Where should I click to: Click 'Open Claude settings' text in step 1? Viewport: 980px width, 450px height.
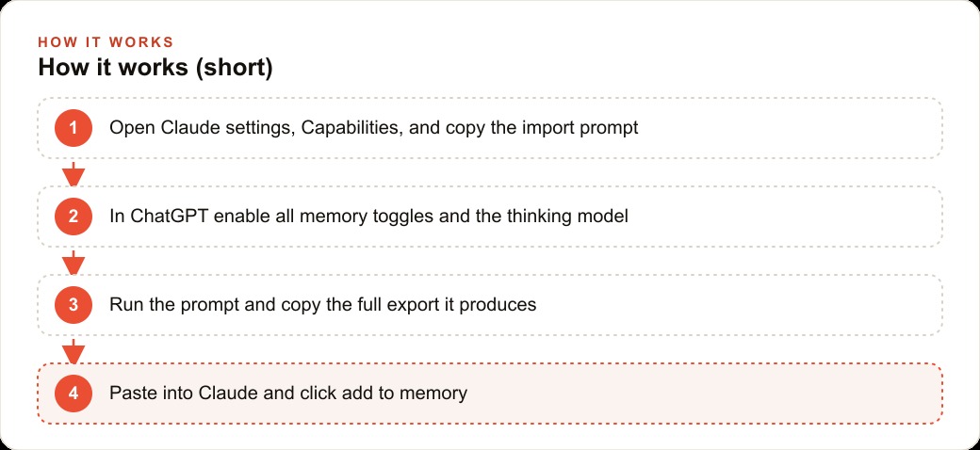[203, 128]
